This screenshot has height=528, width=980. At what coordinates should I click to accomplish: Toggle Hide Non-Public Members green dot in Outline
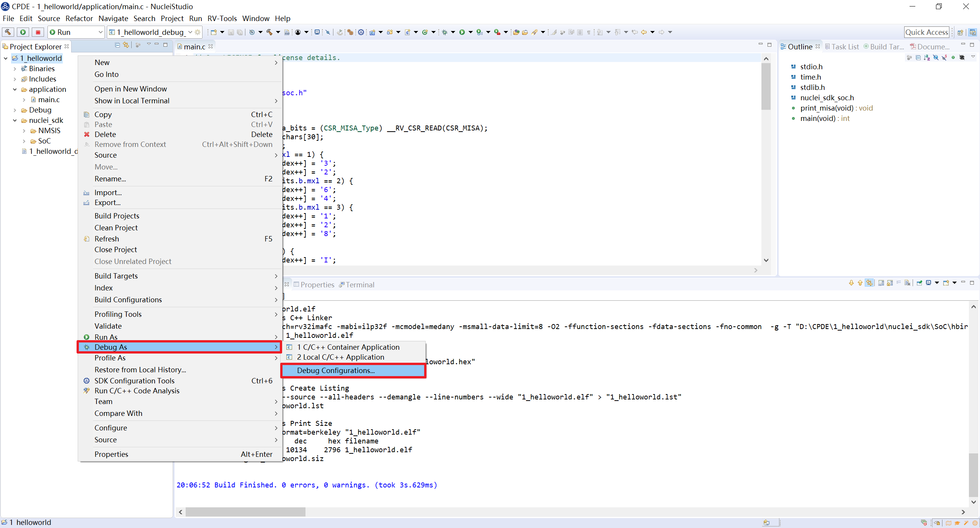(953, 57)
